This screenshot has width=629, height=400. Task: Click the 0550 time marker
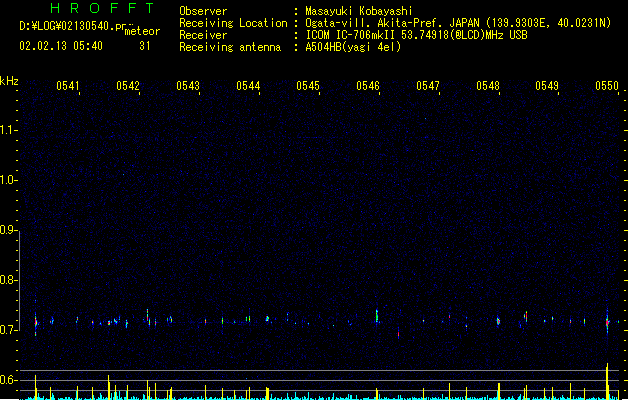(x=607, y=86)
